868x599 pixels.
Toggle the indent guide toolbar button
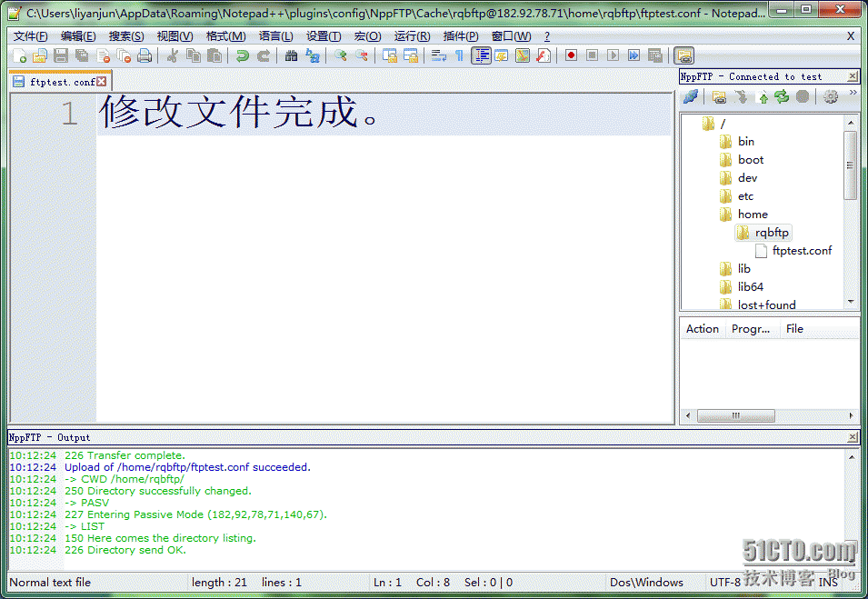click(481, 56)
